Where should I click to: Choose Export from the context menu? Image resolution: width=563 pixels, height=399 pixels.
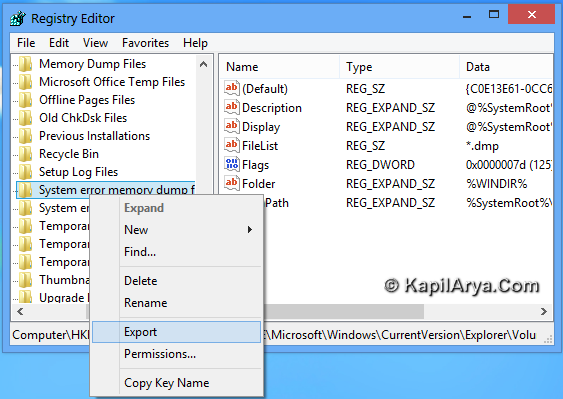176,332
